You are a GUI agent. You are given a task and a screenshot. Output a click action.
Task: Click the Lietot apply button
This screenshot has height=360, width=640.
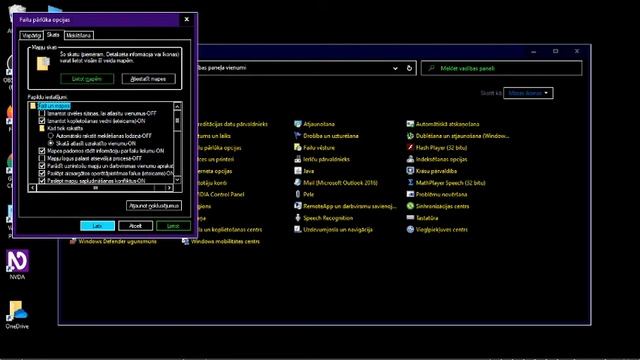(173, 226)
